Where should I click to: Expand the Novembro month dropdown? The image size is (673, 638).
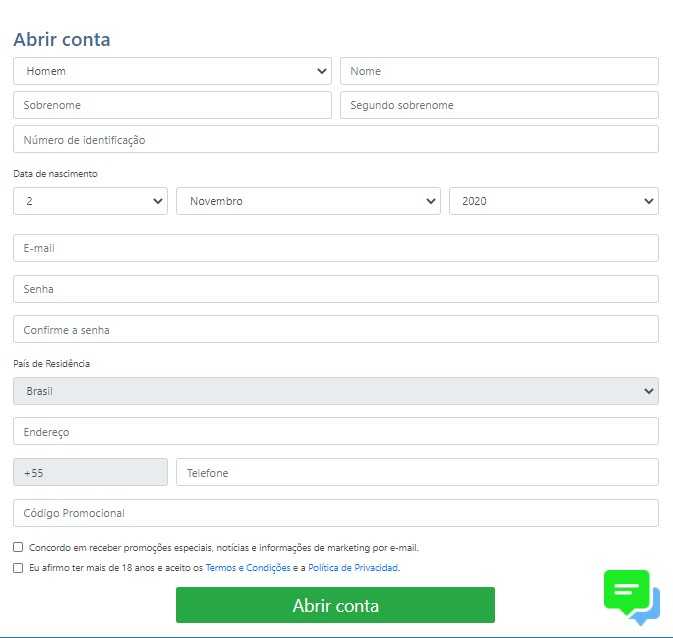[x=308, y=201]
